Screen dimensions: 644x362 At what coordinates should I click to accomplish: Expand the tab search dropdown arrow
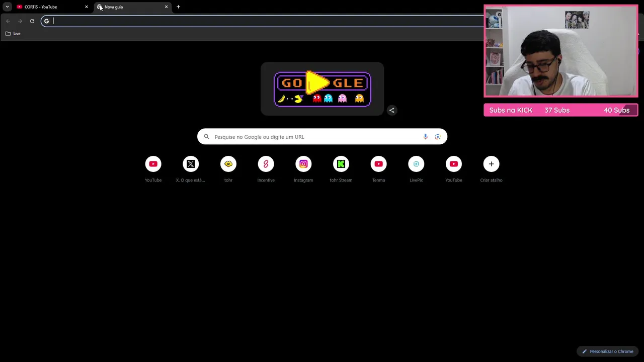pyautogui.click(x=7, y=7)
